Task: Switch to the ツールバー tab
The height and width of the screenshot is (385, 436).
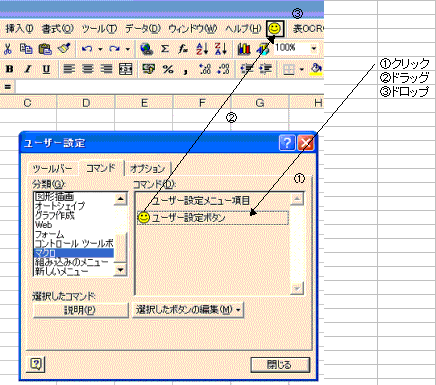Action: (52, 169)
